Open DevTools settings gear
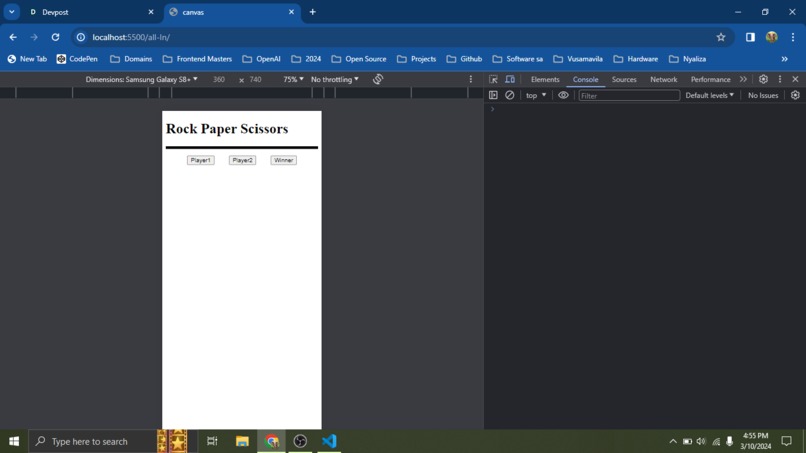The image size is (806, 453). tap(763, 79)
